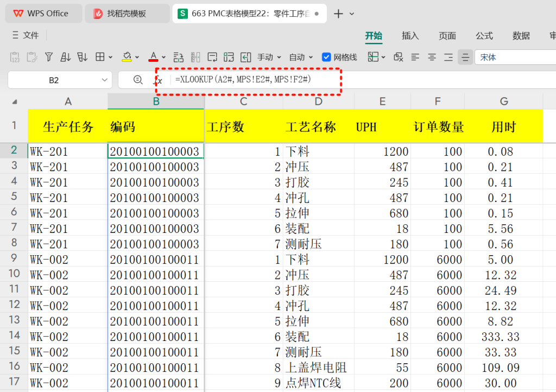Click the zoom magnifier in formula bar
The width and height of the screenshot is (556, 392).
click(138, 80)
